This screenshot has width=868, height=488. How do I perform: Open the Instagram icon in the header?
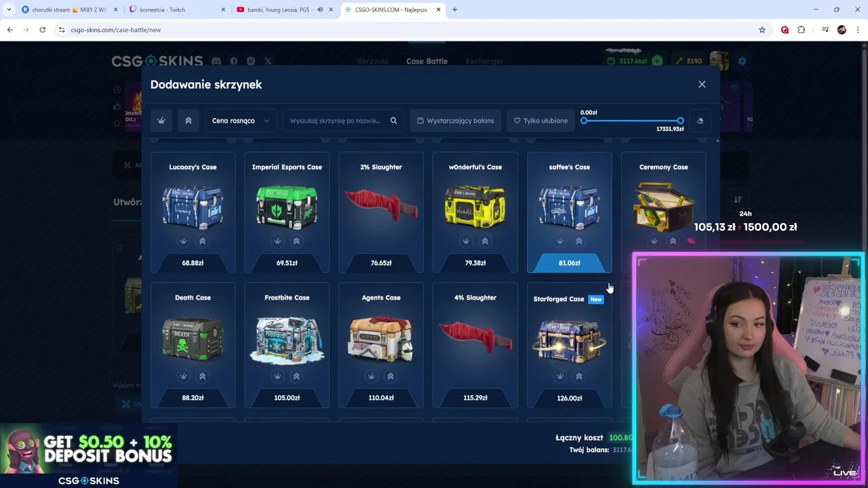(251, 61)
